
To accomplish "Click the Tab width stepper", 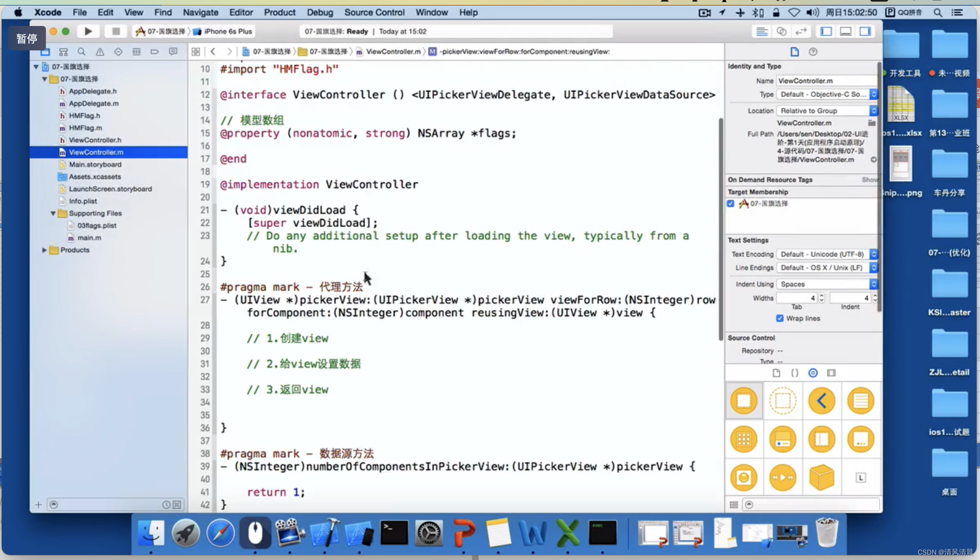I will (822, 298).
